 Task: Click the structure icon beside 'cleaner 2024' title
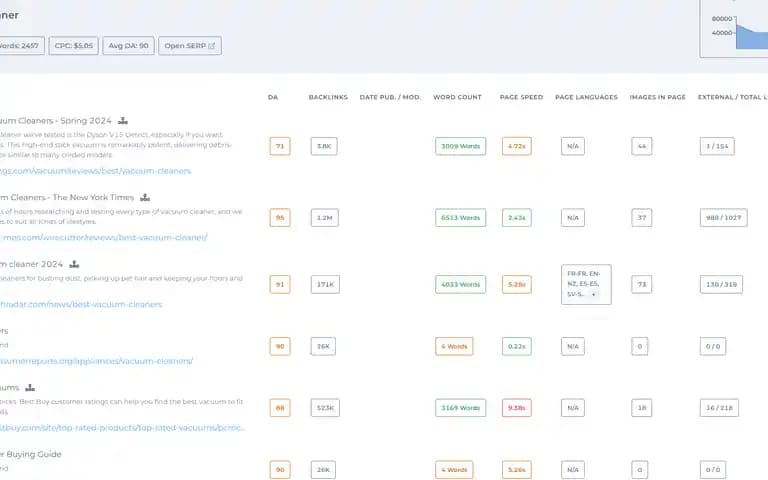point(74,264)
